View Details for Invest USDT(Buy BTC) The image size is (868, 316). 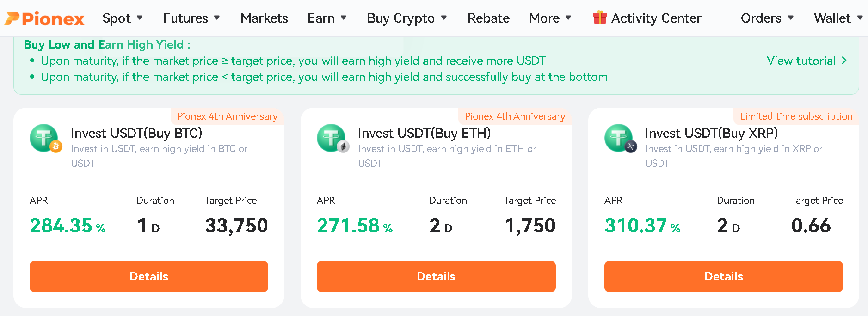(x=149, y=276)
